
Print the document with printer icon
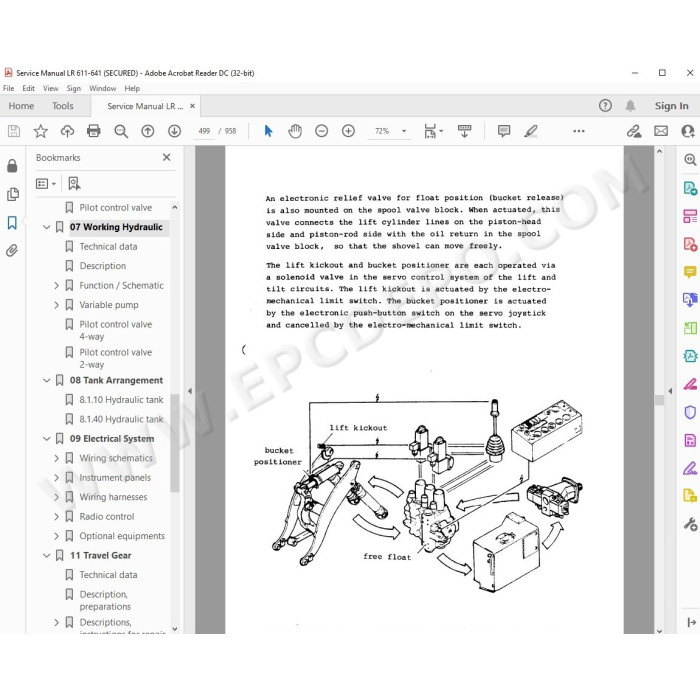[x=94, y=131]
